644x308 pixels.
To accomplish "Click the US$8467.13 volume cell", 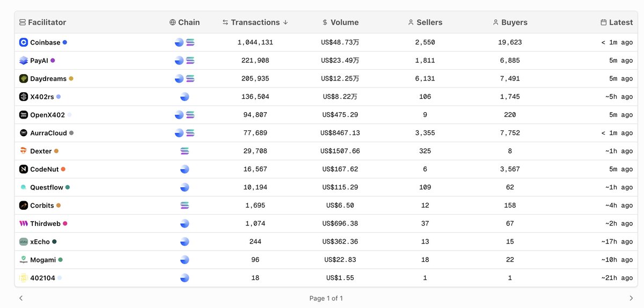I will click(x=340, y=133).
